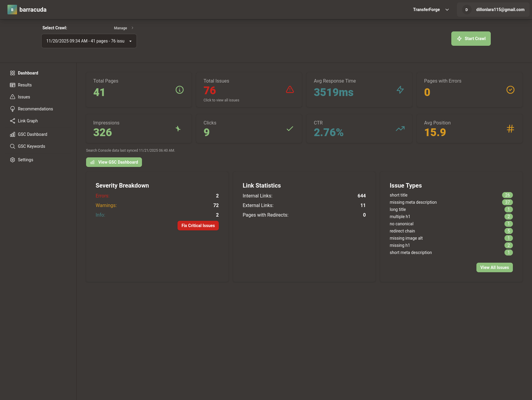This screenshot has width=532, height=400.
Task: Click the Start Crawl button
Action: coord(471,38)
